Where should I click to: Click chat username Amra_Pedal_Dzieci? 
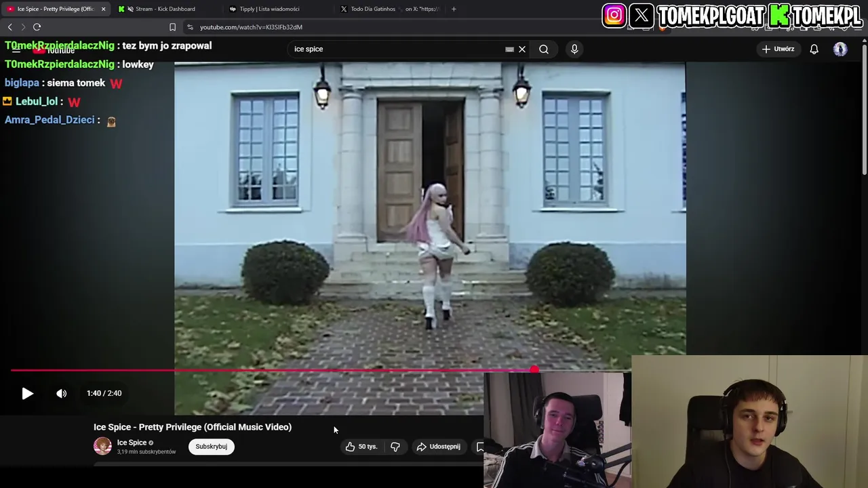pyautogui.click(x=50, y=120)
